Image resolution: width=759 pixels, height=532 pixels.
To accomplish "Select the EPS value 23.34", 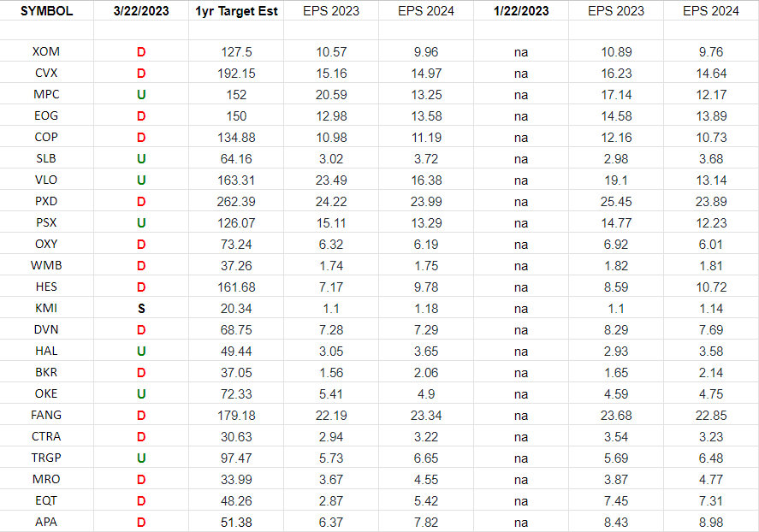I will click(426, 416).
